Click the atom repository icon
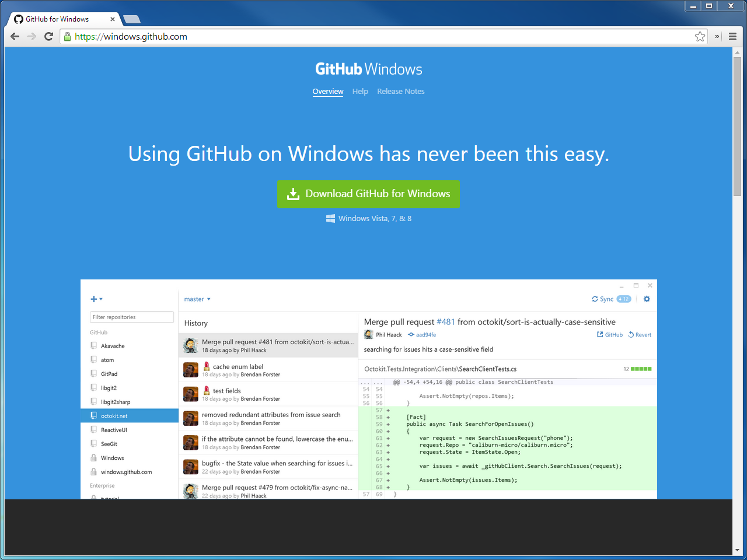This screenshot has width=747, height=560. (x=93, y=359)
